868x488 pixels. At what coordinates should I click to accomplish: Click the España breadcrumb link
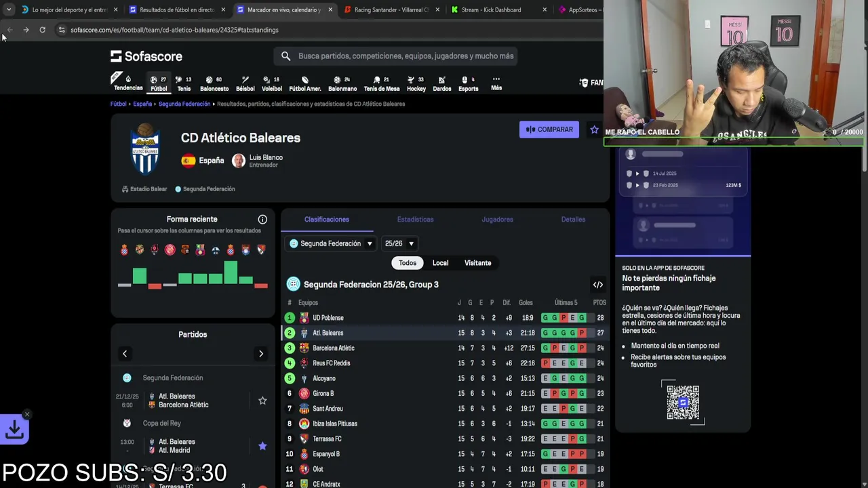(142, 104)
